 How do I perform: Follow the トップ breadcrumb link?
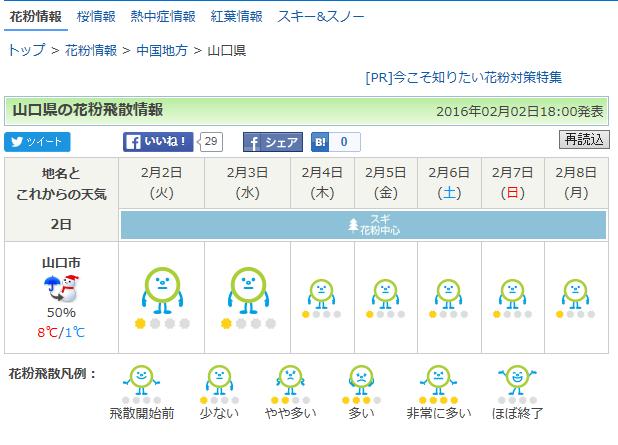(26, 50)
